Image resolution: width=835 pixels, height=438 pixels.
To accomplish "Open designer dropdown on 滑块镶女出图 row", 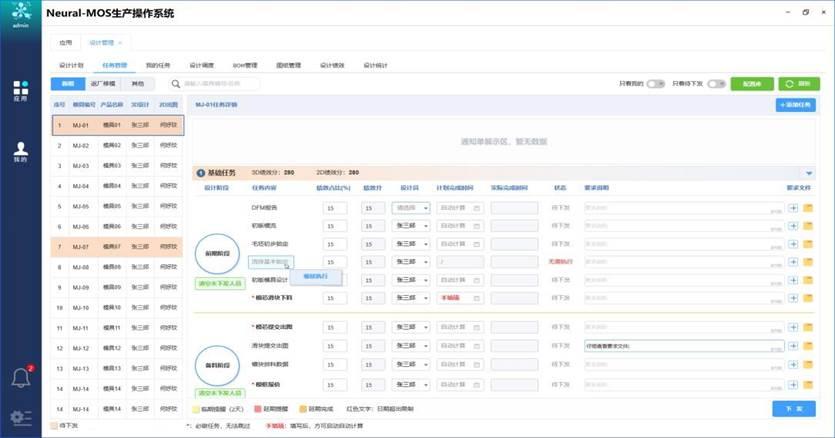I will [410, 346].
